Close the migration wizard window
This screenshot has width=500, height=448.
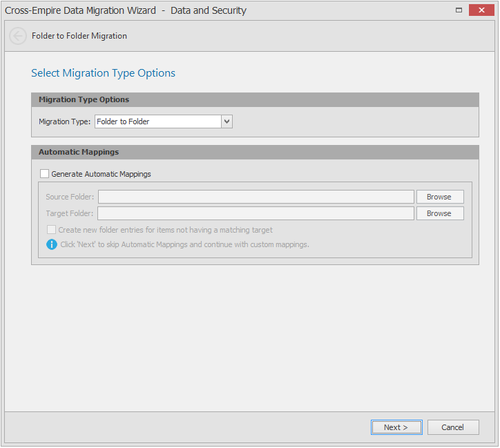(x=481, y=10)
